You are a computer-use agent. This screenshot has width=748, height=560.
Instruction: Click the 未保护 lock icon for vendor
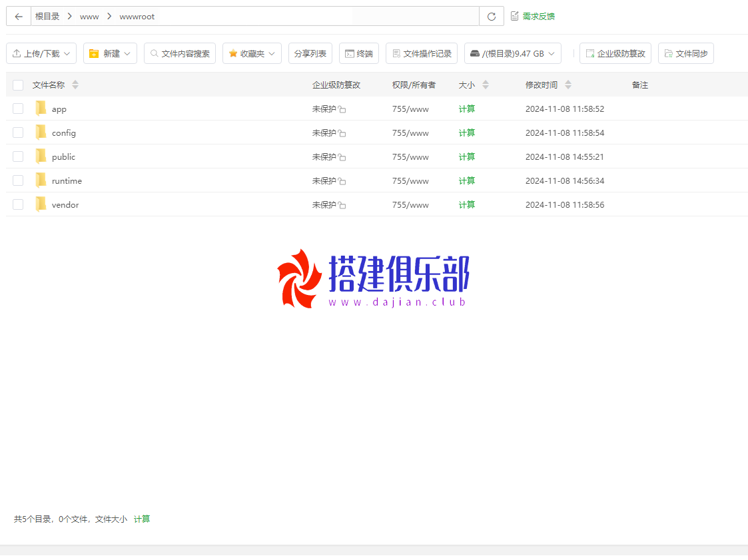point(342,205)
